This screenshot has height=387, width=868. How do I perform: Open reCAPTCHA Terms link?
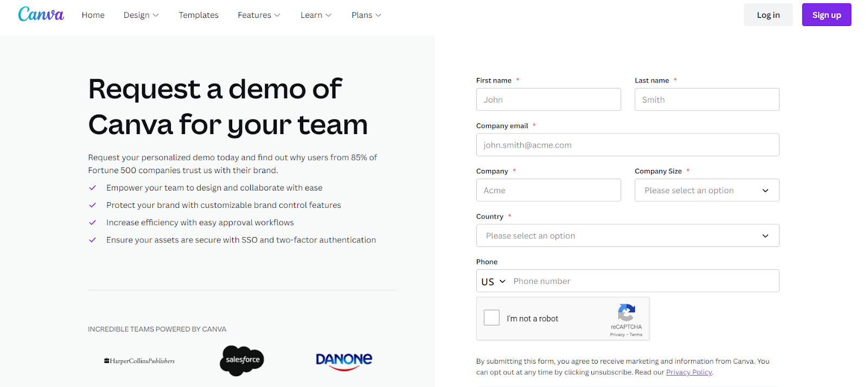[x=636, y=335]
